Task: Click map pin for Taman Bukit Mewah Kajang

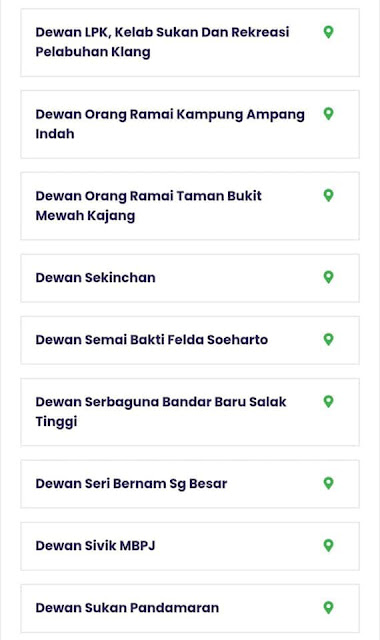Action: tap(328, 195)
